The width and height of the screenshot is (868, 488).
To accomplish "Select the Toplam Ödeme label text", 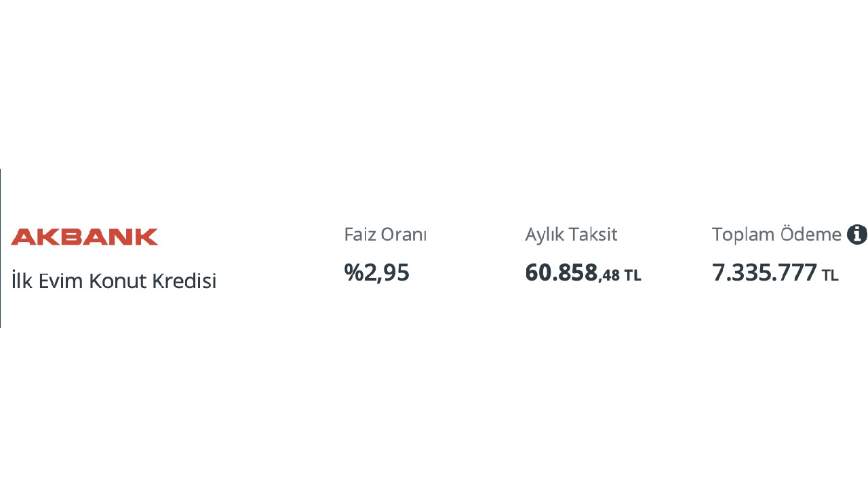I will point(776,235).
